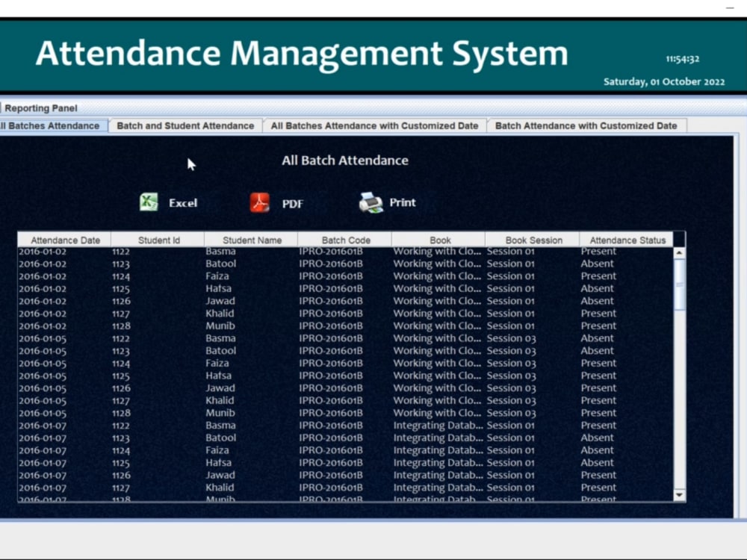Select the Batch Attendance with Customized Date tab

tap(586, 125)
